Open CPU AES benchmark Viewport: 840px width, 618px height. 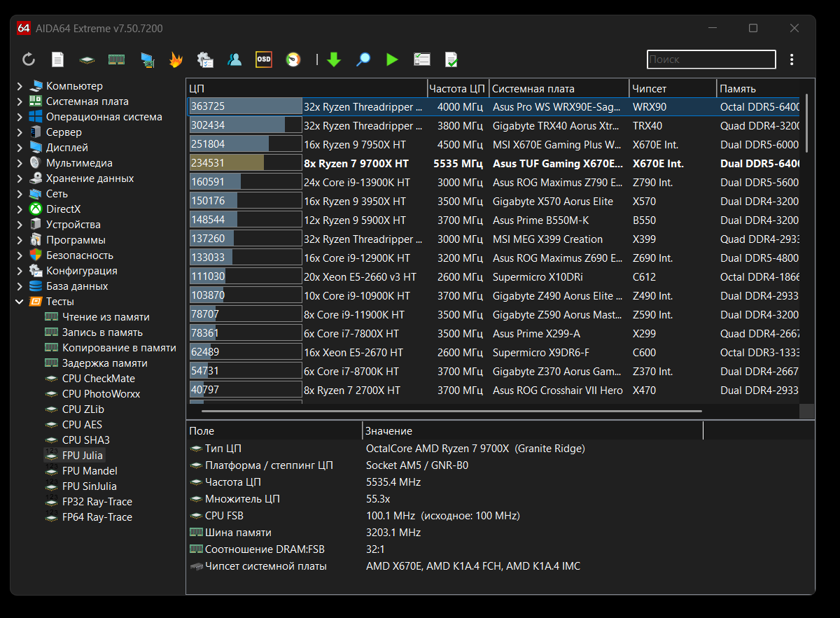point(82,425)
